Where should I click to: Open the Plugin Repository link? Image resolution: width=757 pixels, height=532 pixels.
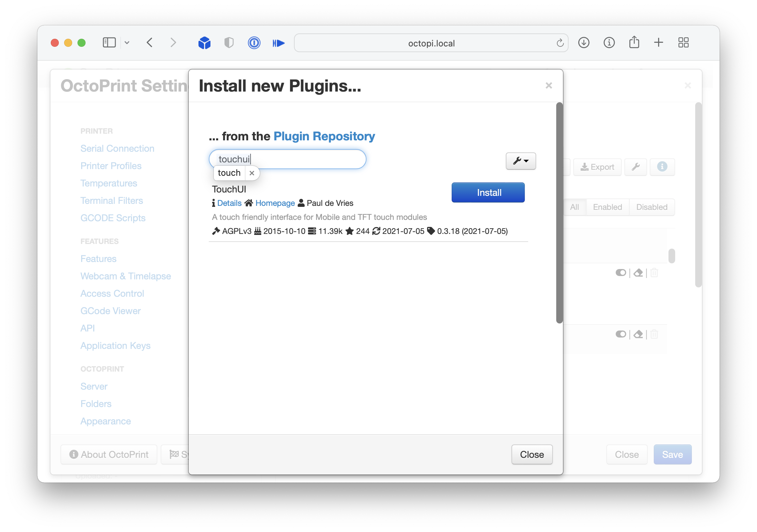[324, 136]
